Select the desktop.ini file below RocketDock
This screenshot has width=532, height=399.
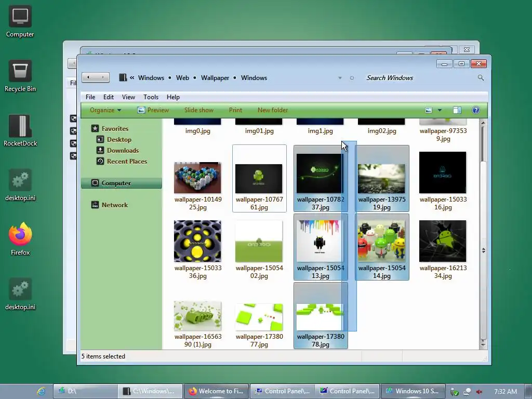click(x=20, y=185)
